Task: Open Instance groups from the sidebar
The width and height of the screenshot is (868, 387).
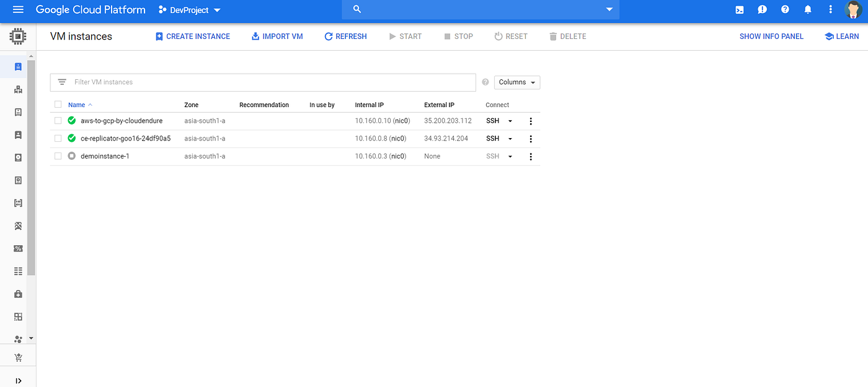Action: 17,89
